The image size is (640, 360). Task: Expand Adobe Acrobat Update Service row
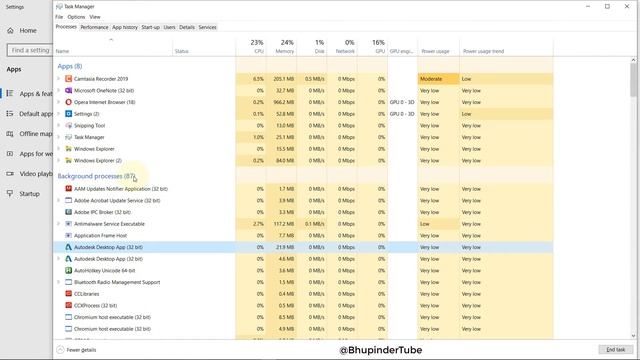tap(59, 200)
